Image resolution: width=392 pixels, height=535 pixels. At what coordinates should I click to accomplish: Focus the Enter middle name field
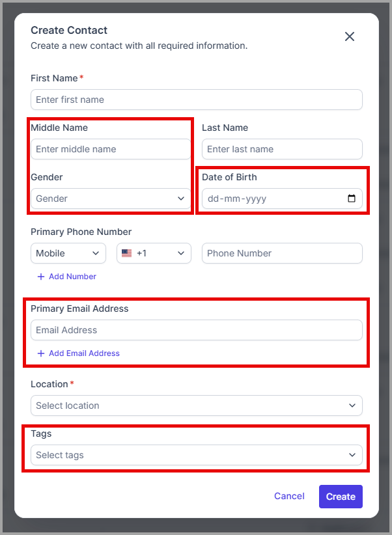click(111, 149)
